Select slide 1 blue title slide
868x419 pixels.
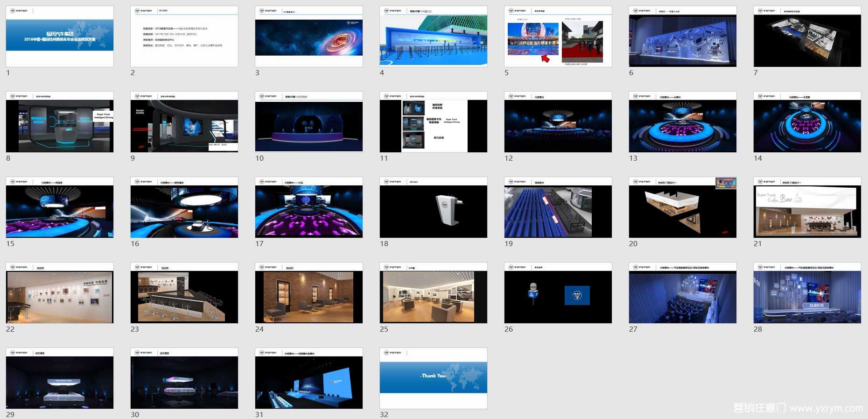60,36
